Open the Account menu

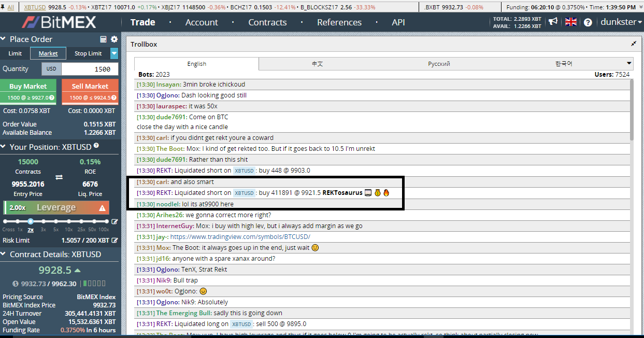point(202,22)
